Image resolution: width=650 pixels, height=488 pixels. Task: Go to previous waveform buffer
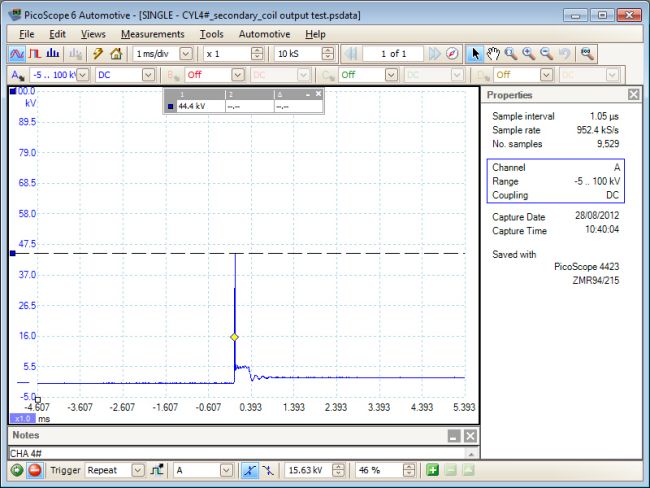coord(351,54)
